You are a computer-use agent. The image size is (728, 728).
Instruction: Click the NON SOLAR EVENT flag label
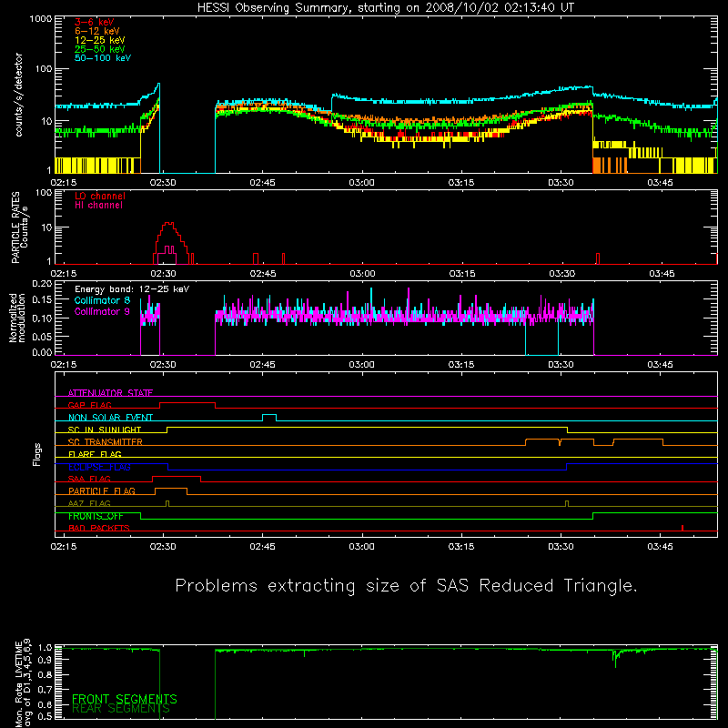click(110, 418)
